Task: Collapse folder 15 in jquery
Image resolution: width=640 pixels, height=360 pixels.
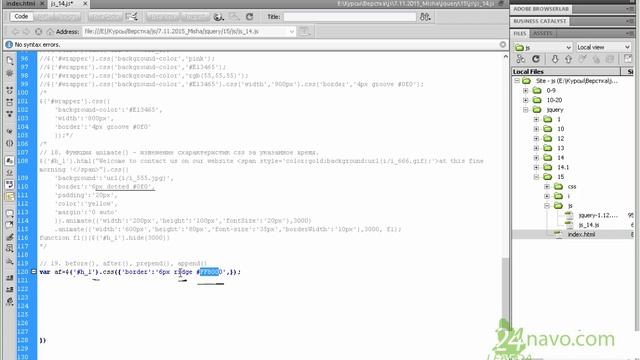Action: pos(536,177)
